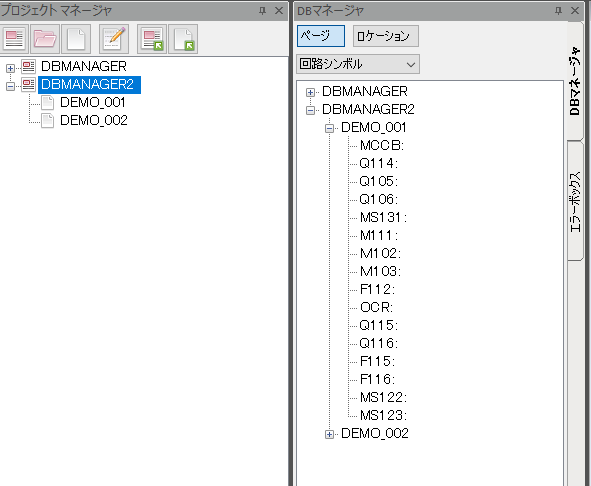This screenshot has width=591, height=486.
Task: Select DEMO_001 page in Project Manager
Action: [93, 103]
